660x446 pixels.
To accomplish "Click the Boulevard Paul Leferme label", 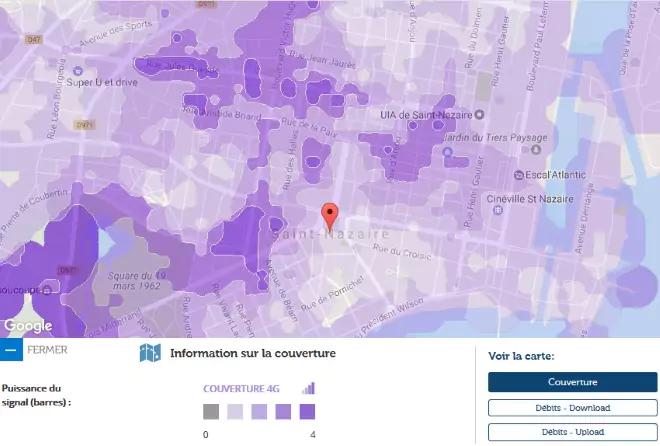I will [x=538, y=44].
